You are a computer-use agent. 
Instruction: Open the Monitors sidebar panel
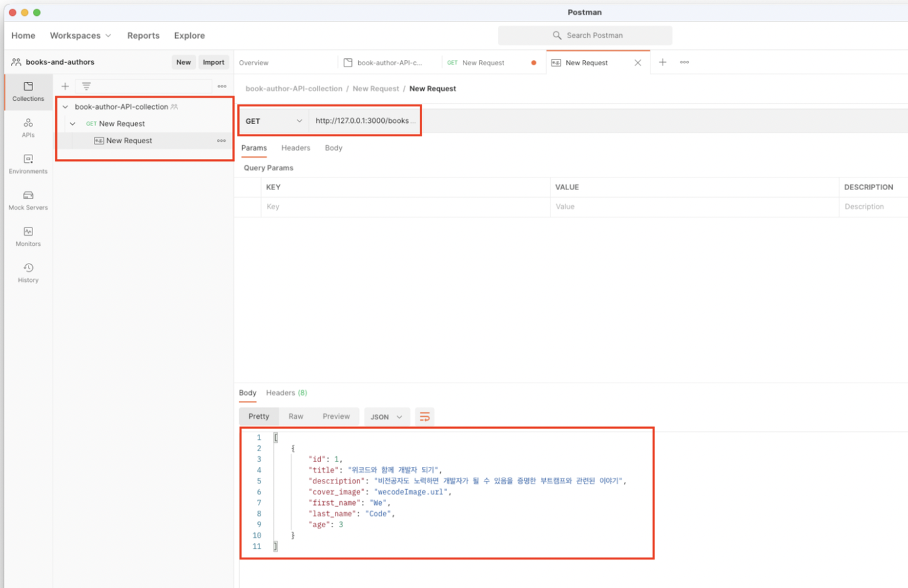(28, 236)
